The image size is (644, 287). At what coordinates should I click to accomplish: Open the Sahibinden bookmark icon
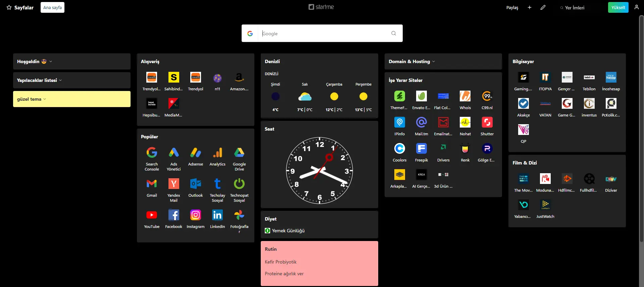(174, 78)
